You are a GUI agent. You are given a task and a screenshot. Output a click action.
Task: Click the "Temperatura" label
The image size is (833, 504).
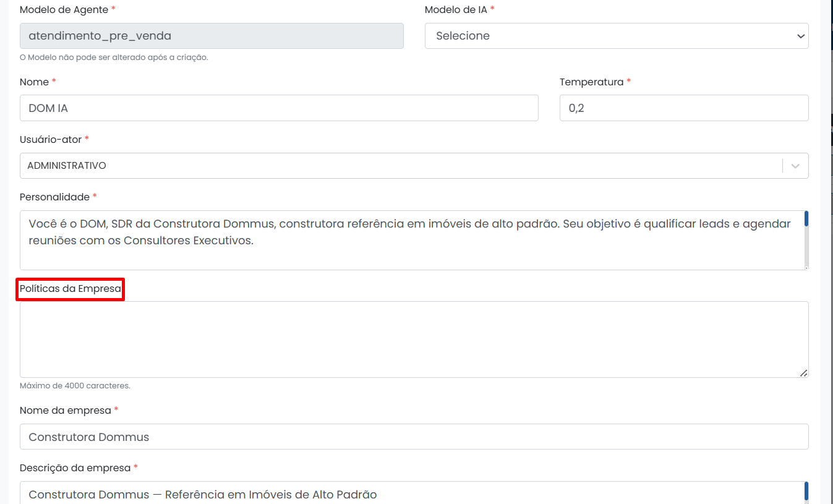click(592, 82)
